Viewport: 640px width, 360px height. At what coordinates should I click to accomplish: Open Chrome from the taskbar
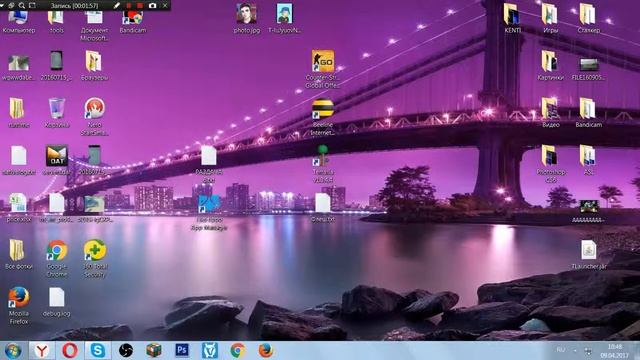(238, 351)
